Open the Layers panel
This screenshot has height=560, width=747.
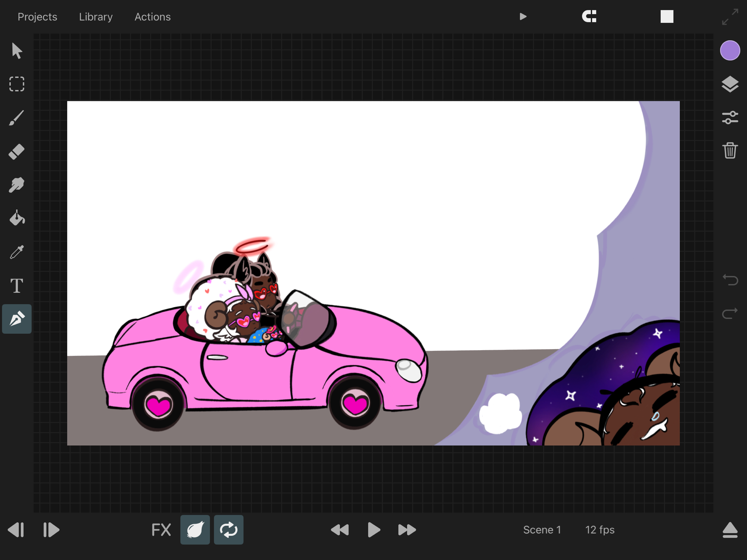(730, 84)
